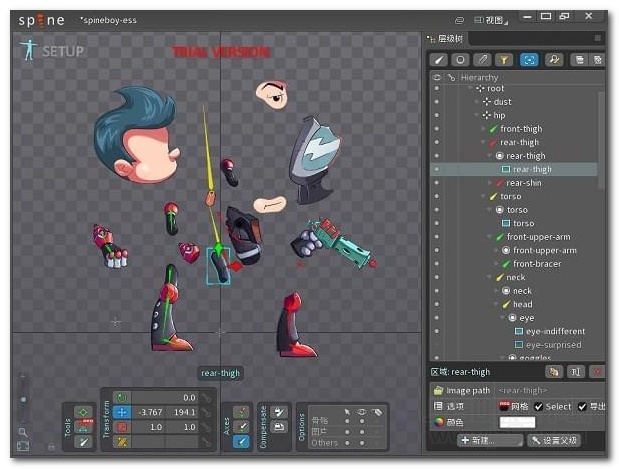This screenshot has width=619, height=469.
Task: Click the Spine logo menu
Action: 41,21
